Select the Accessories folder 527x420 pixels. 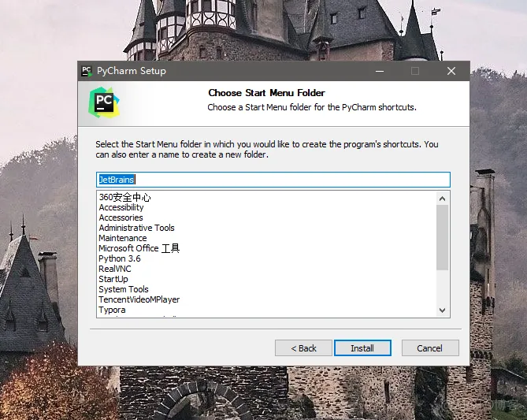click(121, 217)
